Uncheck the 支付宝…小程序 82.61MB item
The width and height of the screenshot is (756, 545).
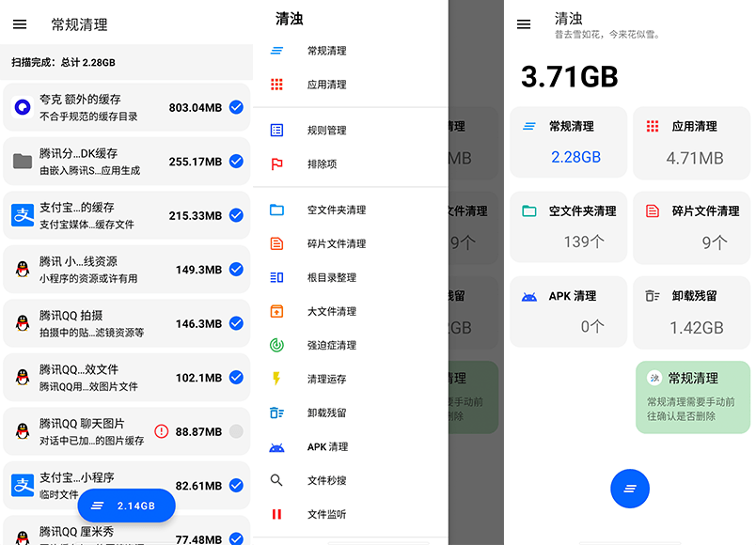tap(236, 485)
